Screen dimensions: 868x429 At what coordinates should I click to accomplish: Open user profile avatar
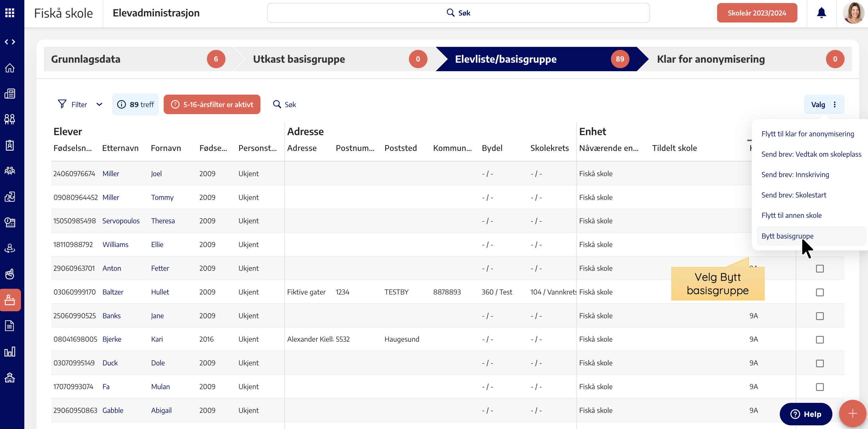[x=853, y=13]
